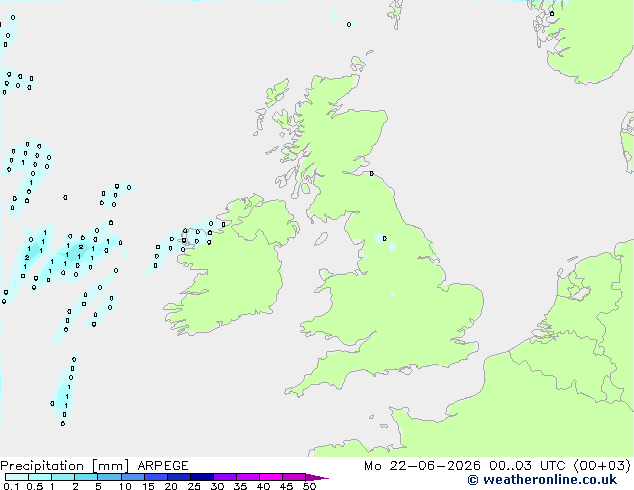Click the "50" legend scale label
Viewport: 634px width, 490px height.
pyautogui.click(x=309, y=486)
